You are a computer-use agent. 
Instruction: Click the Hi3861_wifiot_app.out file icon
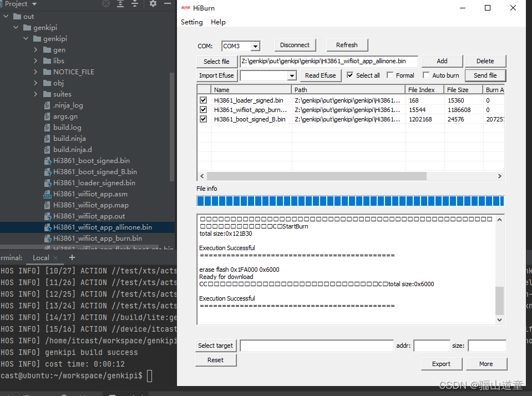[x=48, y=216]
